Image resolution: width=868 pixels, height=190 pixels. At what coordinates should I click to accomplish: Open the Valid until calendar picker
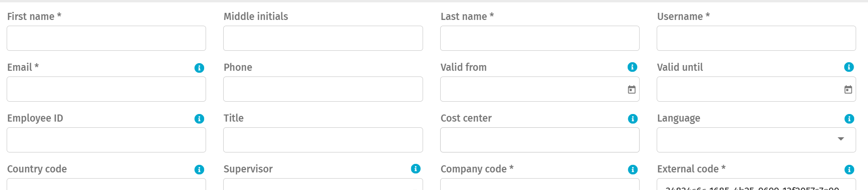[x=848, y=89]
